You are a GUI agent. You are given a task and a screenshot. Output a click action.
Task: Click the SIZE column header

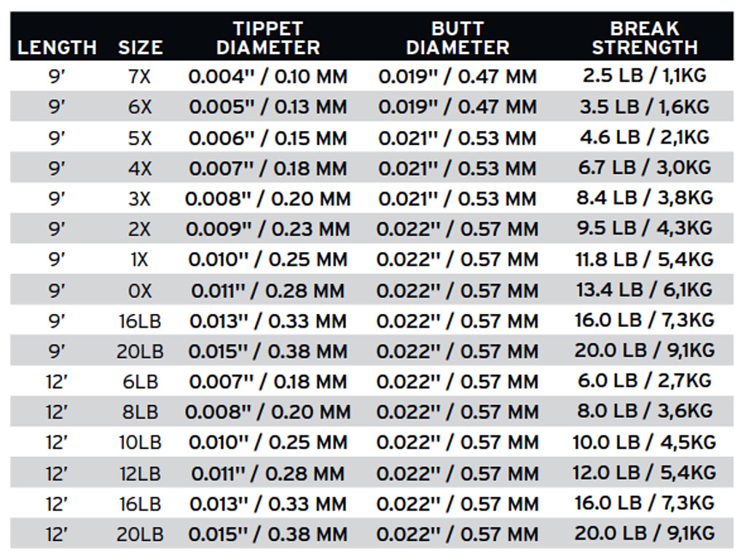pos(141,47)
